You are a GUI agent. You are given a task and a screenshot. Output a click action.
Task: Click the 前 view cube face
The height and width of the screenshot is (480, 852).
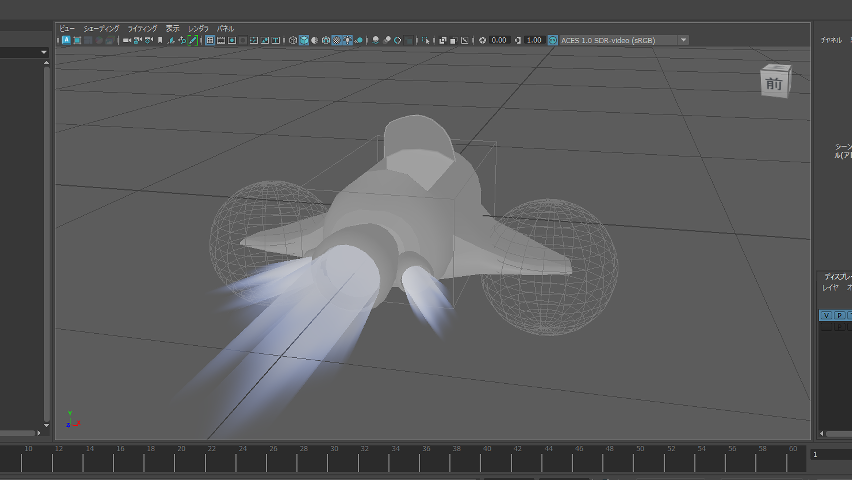pos(774,84)
